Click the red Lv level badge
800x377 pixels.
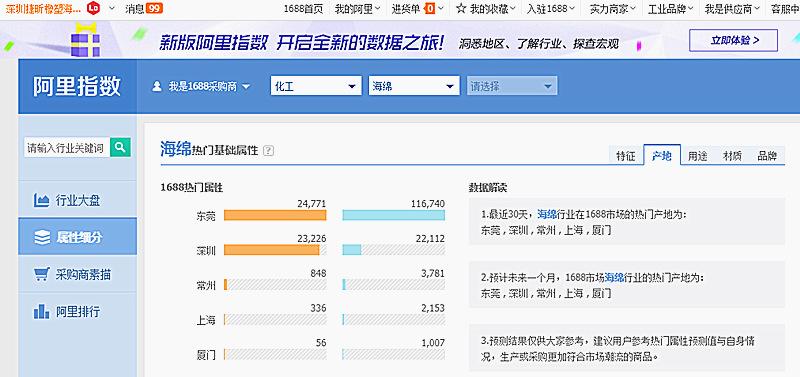[x=93, y=8]
